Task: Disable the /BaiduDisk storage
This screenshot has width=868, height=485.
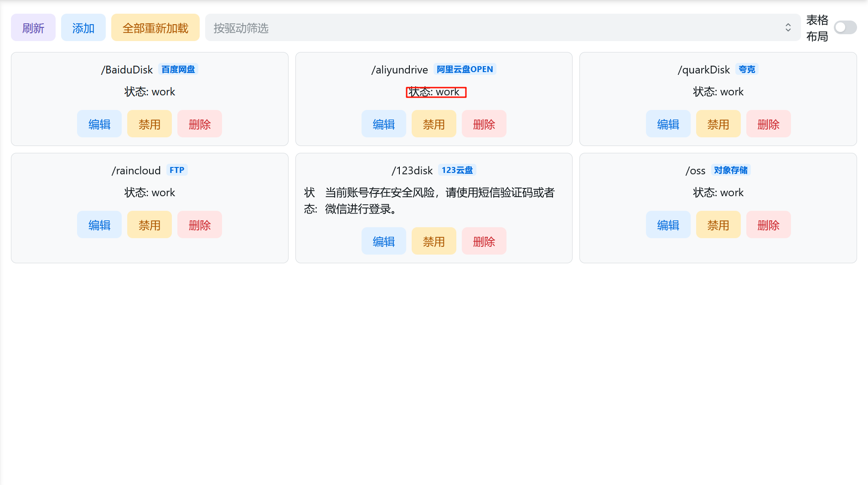Action: point(150,124)
